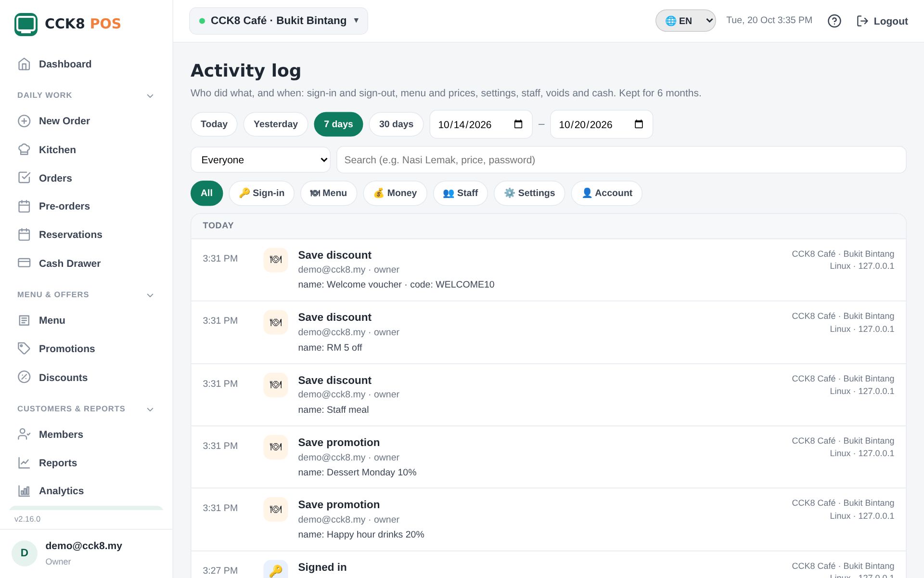Click plate icon of RM 5 off entry
924x578 pixels.
click(x=276, y=322)
